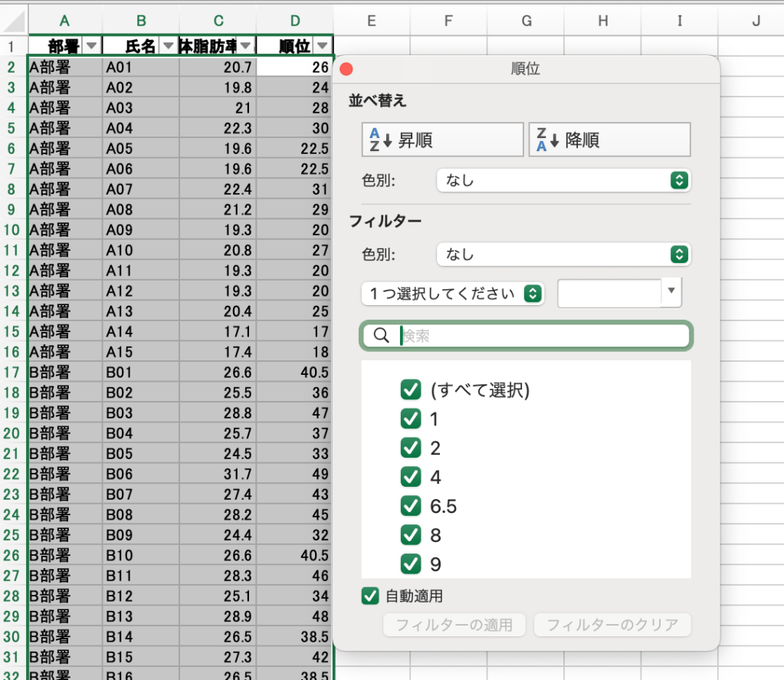
Task: Click filter arrow on 順位 header
Action: pos(322,46)
